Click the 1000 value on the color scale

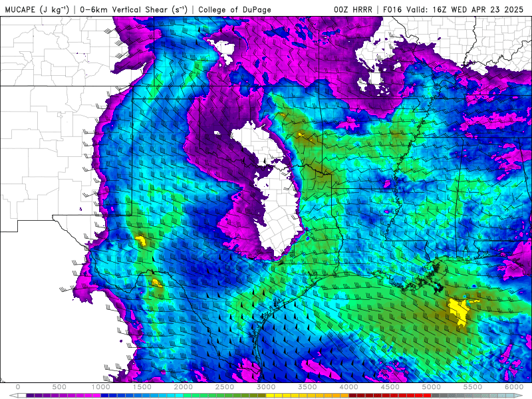click(101, 387)
